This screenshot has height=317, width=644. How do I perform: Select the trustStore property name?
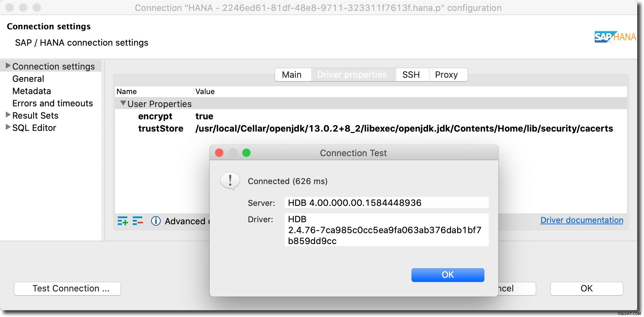[x=161, y=129]
